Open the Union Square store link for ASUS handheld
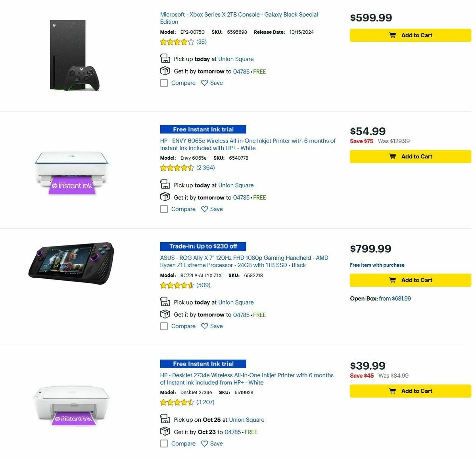Image resolution: width=476 pixels, height=459 pixels. (x=236, y=302)
